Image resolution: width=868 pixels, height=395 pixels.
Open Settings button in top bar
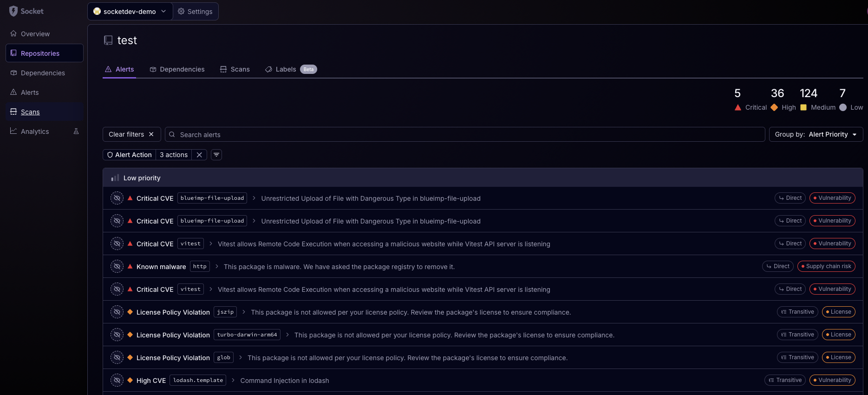coord(196,12)
